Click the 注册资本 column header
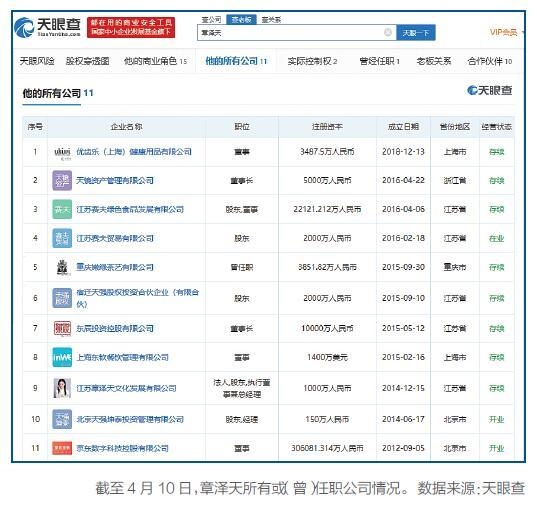Image resolution: width=537 pixels, height=514 pixels. [327, 127]
